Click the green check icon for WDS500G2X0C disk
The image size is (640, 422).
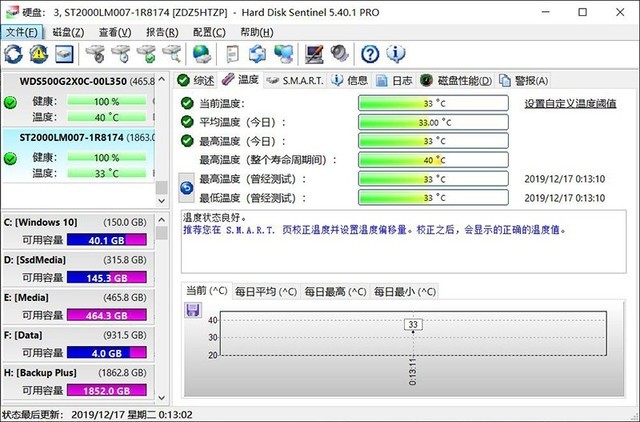click(10, 102)
